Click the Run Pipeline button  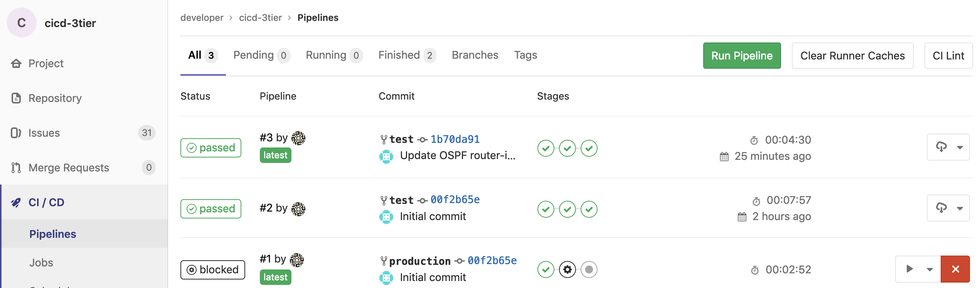pos(742,56)
